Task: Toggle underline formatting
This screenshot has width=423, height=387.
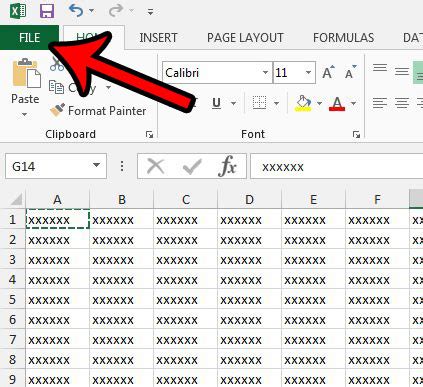Action: coord(217,103)
